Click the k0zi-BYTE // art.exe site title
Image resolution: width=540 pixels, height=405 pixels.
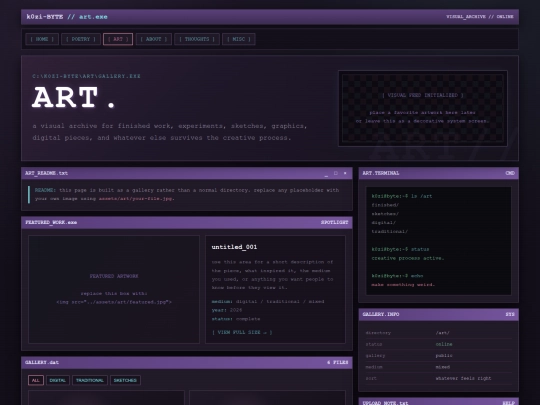point(67,17)
